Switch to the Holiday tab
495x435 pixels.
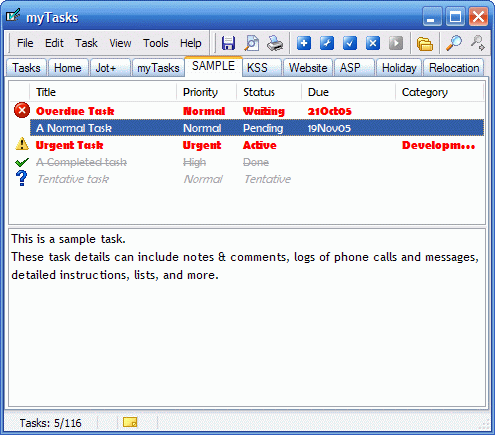point(399,68)
